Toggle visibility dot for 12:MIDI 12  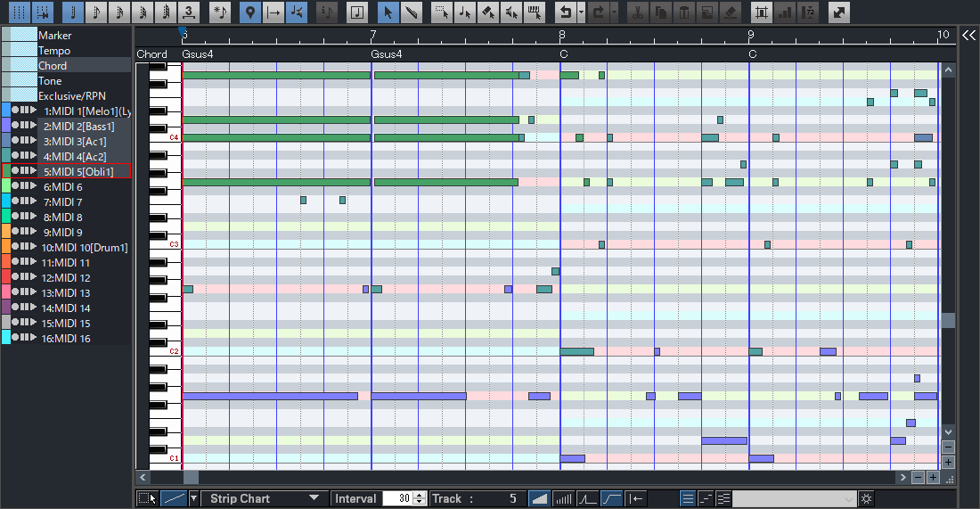(15, 276)
